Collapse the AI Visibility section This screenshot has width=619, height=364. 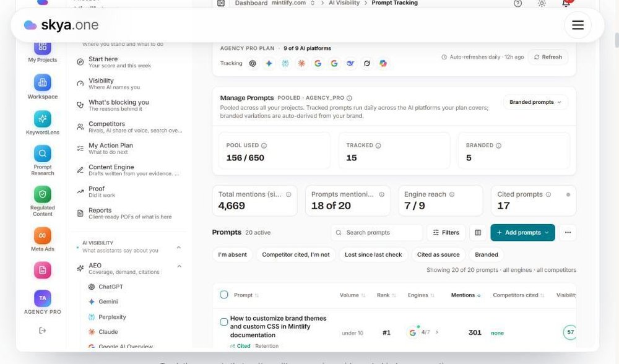179,248
